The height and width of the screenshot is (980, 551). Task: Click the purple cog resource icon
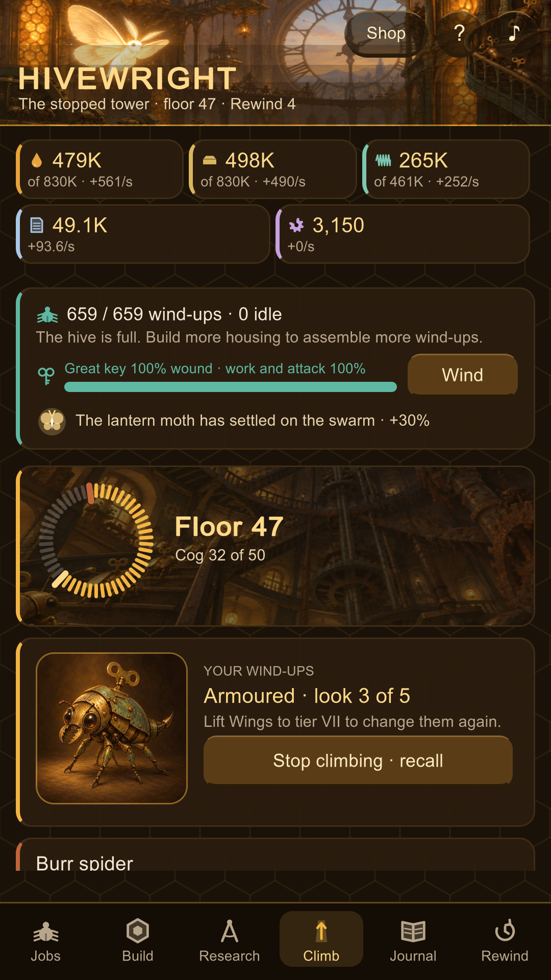pos(296,225)
